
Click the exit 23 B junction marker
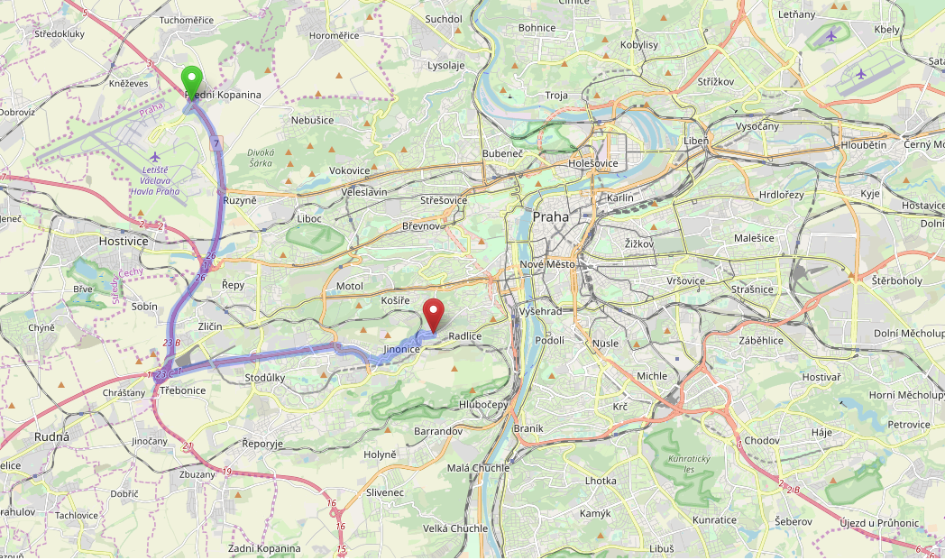pyautogui.click(x=171, y=343)
